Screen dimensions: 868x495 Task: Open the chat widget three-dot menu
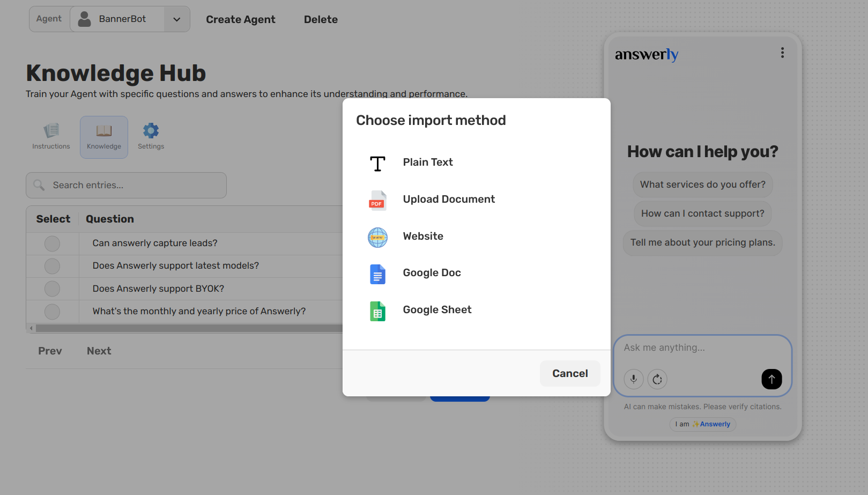click(782, 53)
